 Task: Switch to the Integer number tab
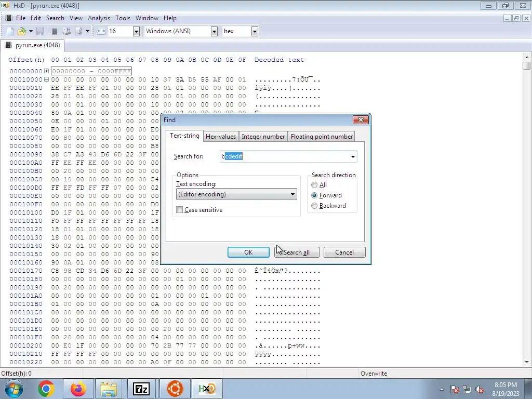point(263,137)
